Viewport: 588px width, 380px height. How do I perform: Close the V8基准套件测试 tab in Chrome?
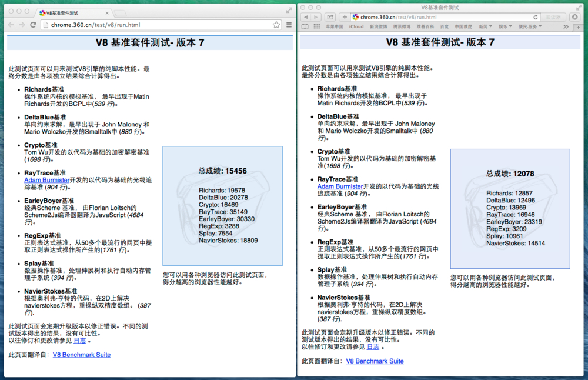107,13
